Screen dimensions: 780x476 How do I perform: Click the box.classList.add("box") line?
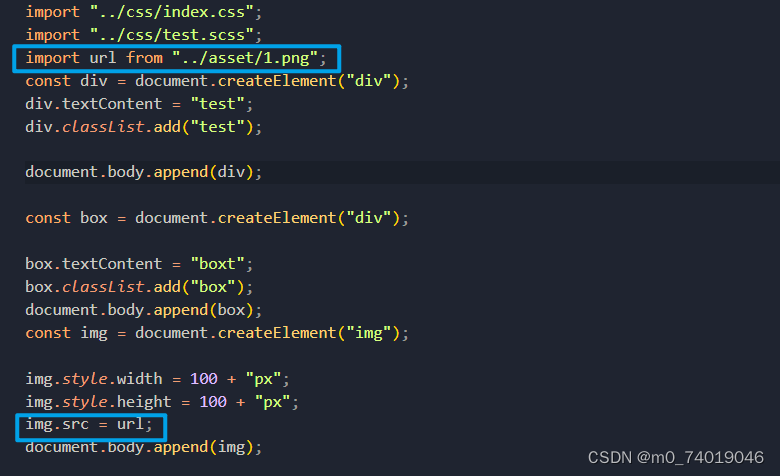tap(139, 287)
